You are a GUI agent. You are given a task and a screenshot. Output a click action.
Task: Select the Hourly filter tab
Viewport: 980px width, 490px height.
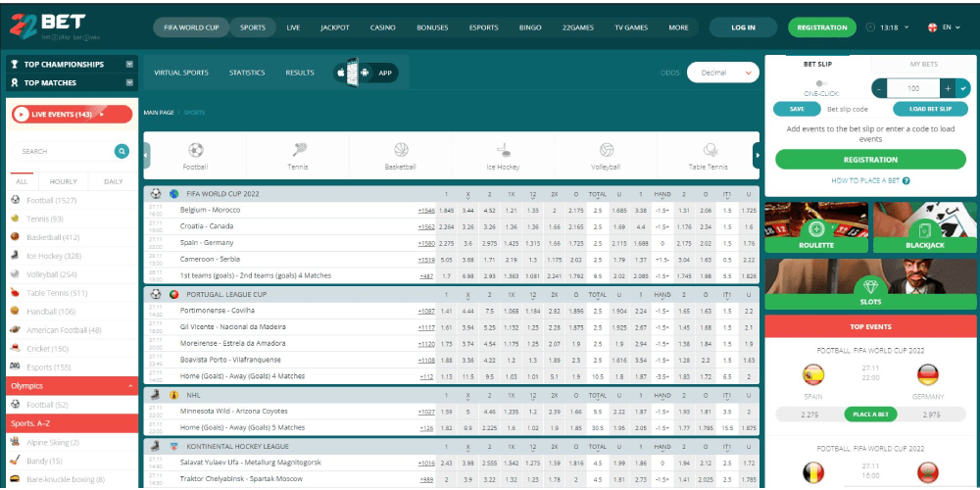click(64, 181)
